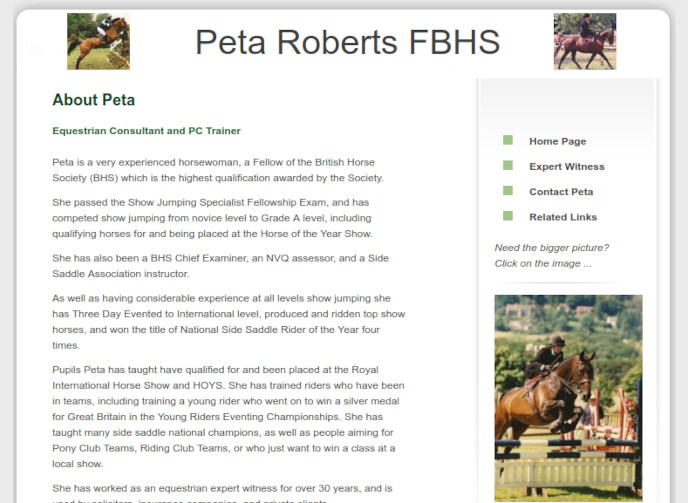The image size is (688, 503).
Task: Click the 'Click on the image ...' caption
Action: coord(543,263)
